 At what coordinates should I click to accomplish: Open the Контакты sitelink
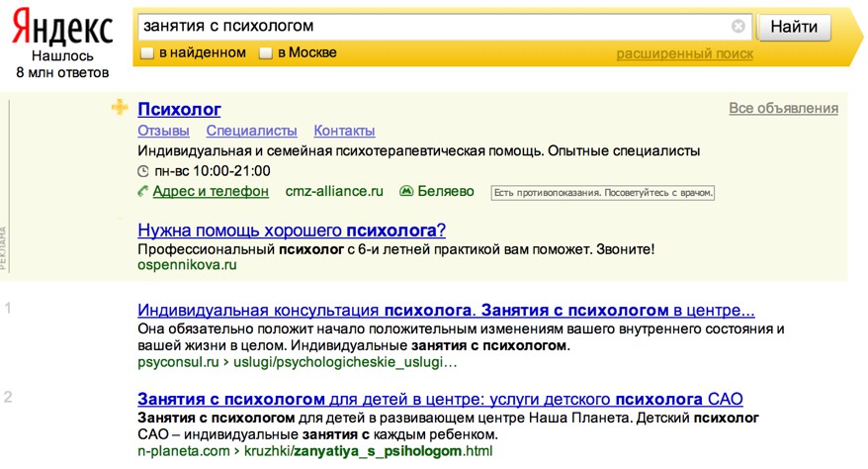pyautogui.click(x=344, y=131)
